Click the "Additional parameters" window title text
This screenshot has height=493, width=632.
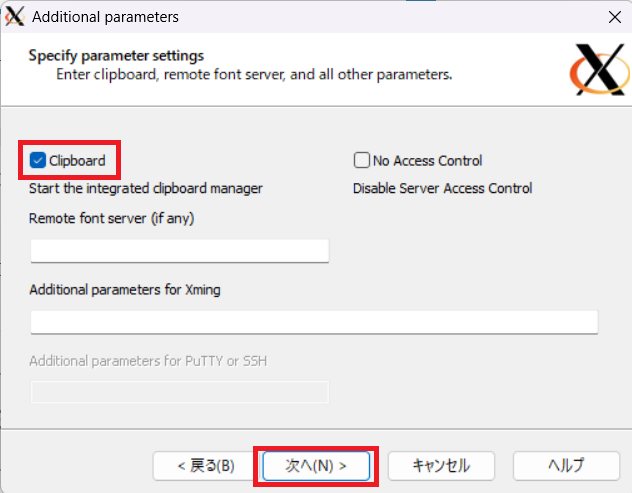[105, 17]
